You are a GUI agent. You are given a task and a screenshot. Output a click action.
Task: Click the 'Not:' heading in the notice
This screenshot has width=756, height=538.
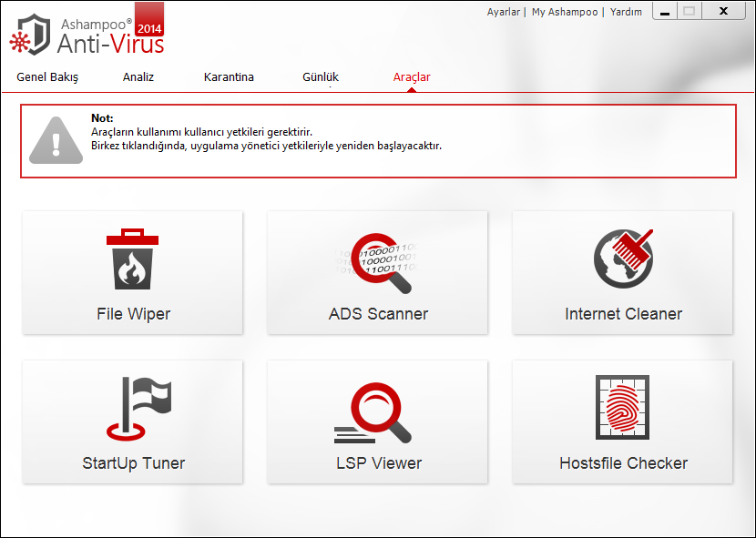pyautogui.click(x=102, y=118)
